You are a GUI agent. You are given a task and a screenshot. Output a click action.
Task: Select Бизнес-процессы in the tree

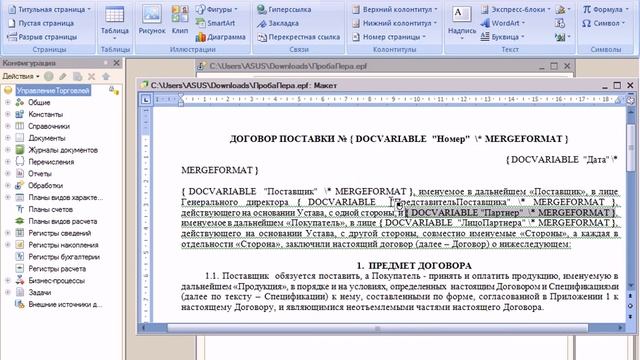click(56, 280)
